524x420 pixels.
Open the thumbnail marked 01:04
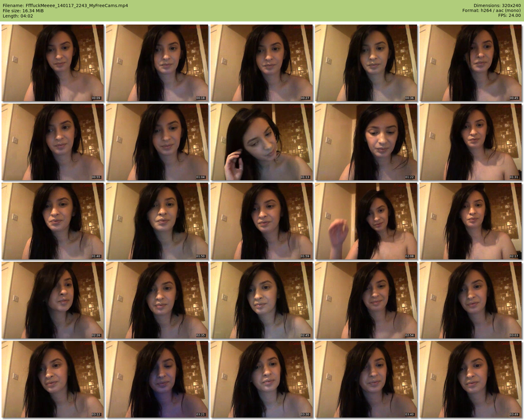point(157,142)
